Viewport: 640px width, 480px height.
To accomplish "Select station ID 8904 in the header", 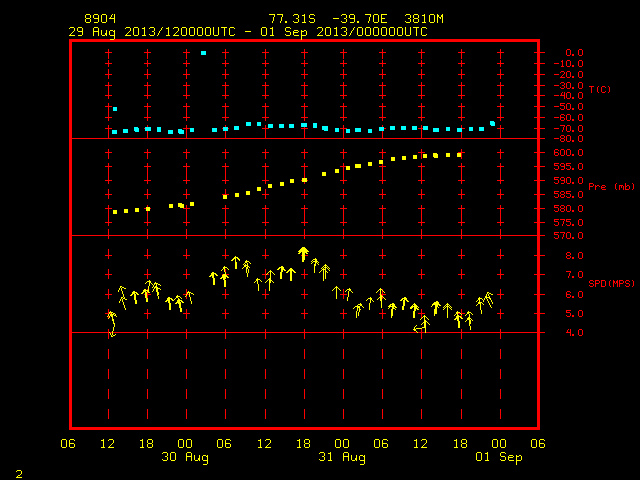I will coord(100,19).
